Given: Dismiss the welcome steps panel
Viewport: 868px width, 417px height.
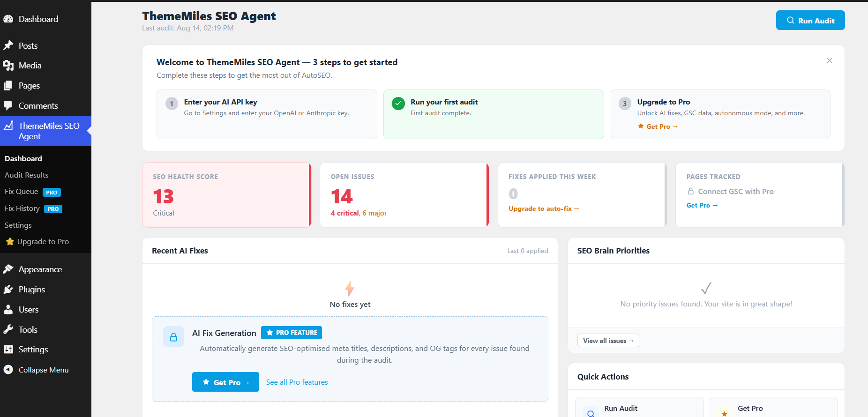Looking at the screenshot, I should tap(830, 60).
